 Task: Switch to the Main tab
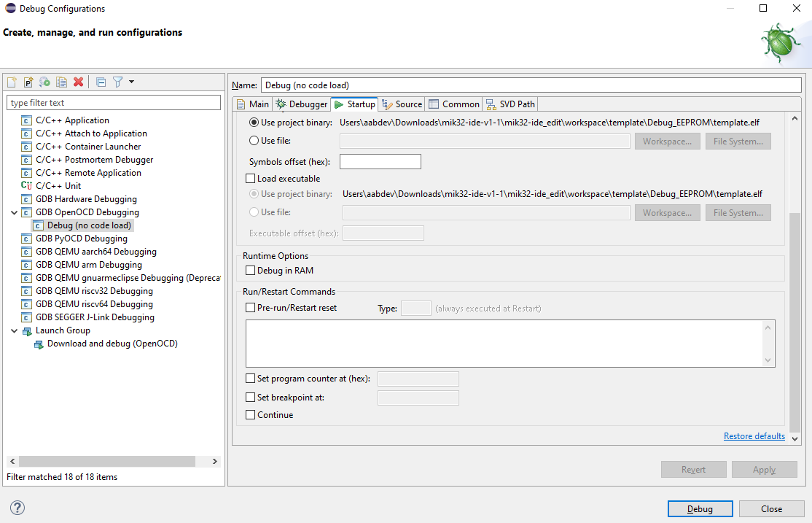253,104
